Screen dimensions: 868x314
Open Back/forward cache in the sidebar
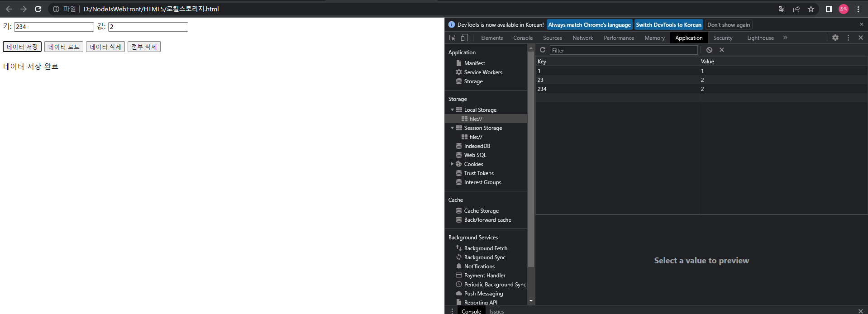487,220
